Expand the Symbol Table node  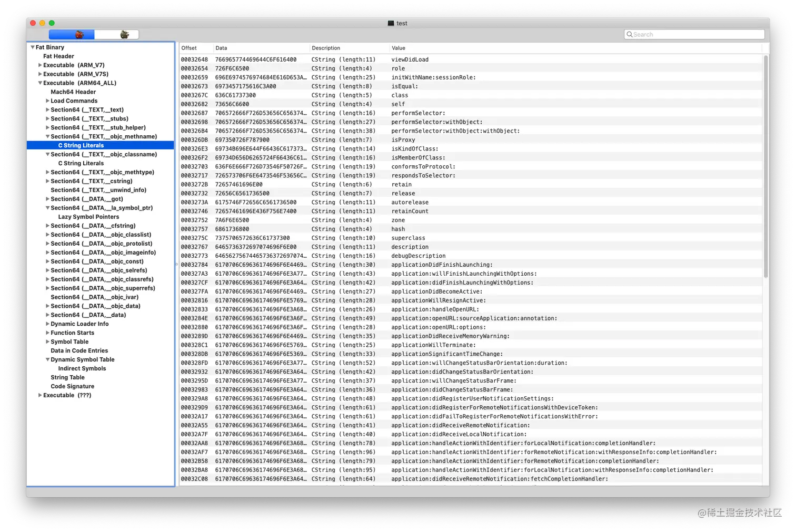pos(47,342)
